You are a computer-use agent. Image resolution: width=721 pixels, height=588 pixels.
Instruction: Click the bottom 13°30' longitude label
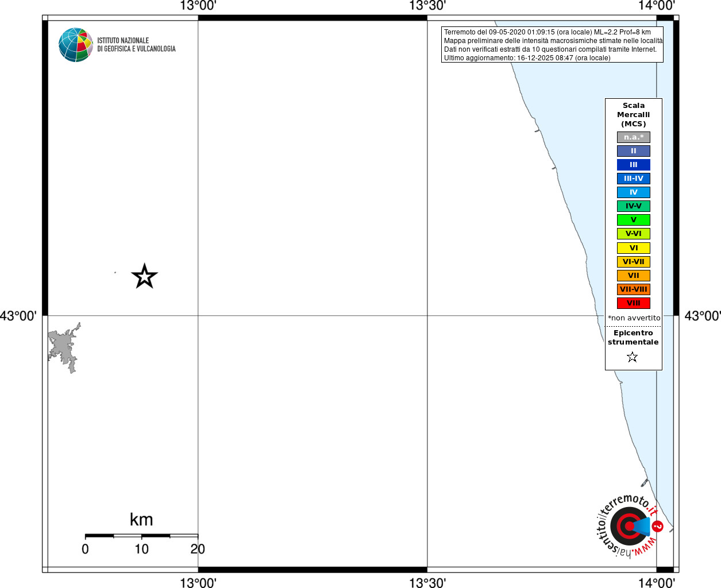tap(427, 582)
